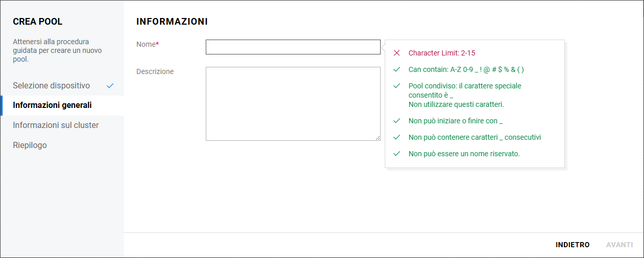
Task: Click inside the Descrizione text area
Action: (293, 103)
